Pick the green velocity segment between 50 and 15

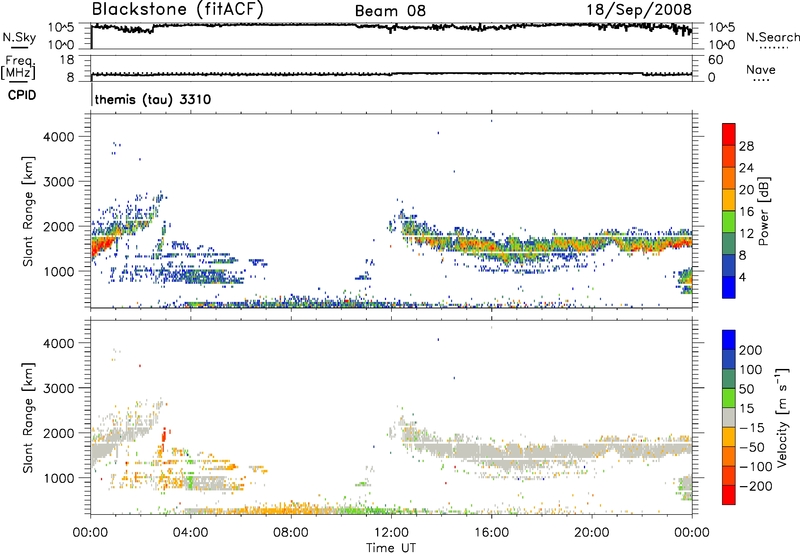729,398
